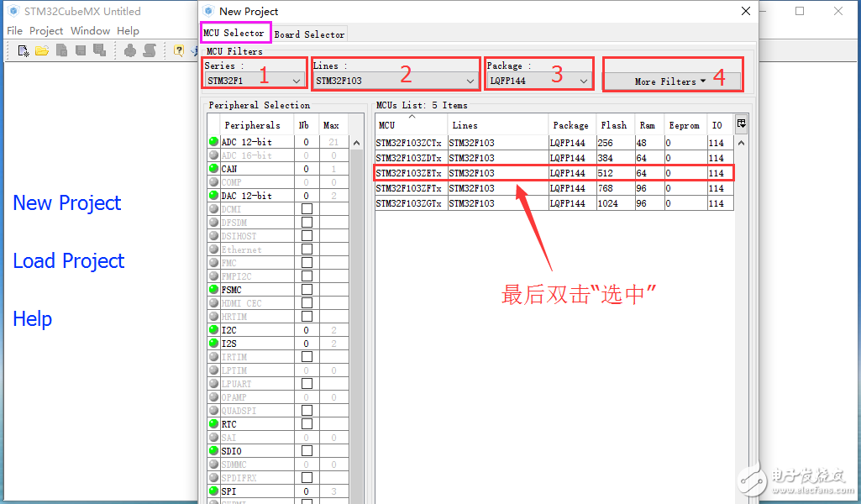
Task: Select the STM32F103ZFTx row
Action: pos(554,188)
